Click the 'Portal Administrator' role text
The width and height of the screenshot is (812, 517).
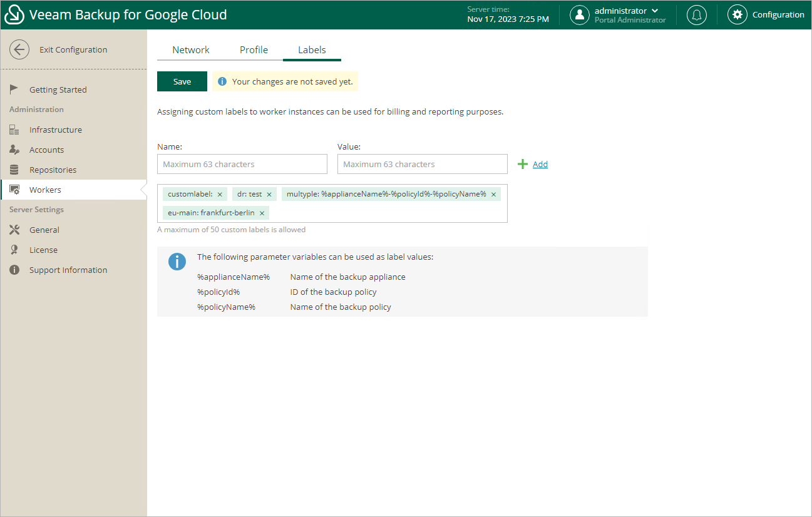[630, 20]
